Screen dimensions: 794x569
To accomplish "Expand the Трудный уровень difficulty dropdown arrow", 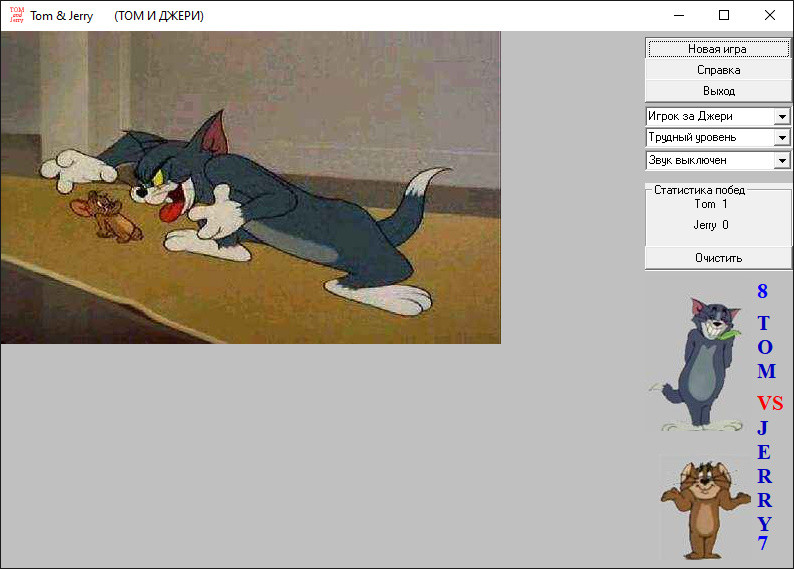I will click(782, 138).
